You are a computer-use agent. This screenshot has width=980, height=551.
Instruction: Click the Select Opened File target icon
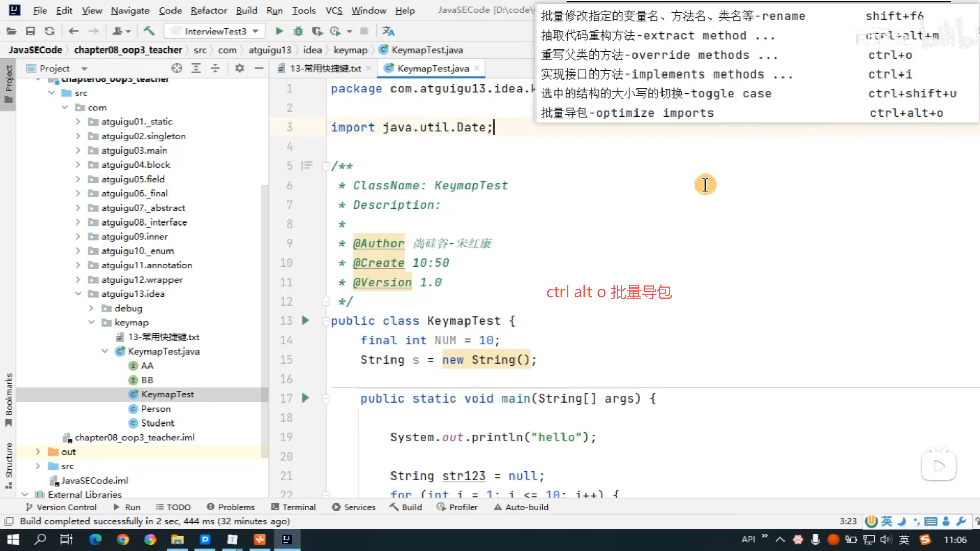177,68
